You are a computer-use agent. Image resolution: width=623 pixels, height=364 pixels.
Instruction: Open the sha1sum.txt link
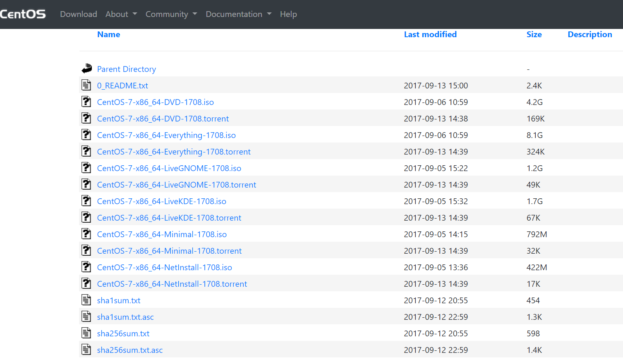(x=119, y=300)
